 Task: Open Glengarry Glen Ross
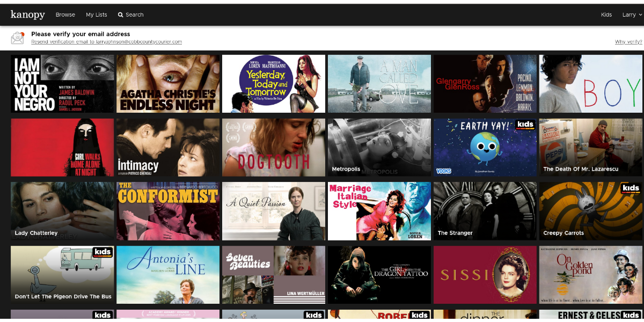[x=485, y=83]
